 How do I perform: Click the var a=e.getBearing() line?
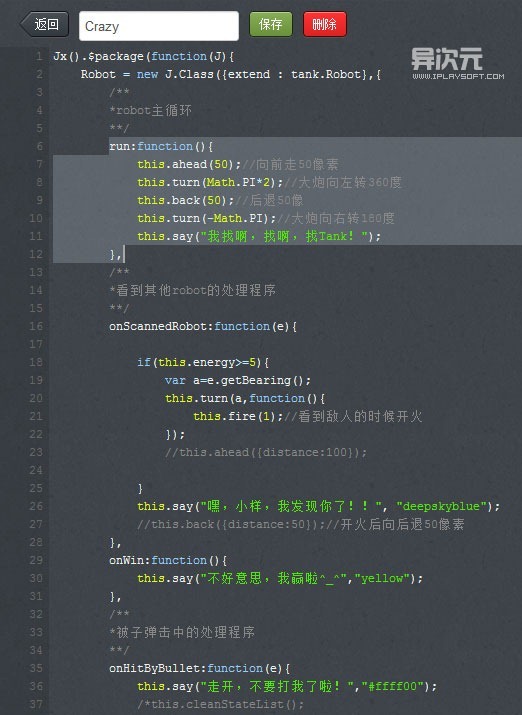[238, 380]
